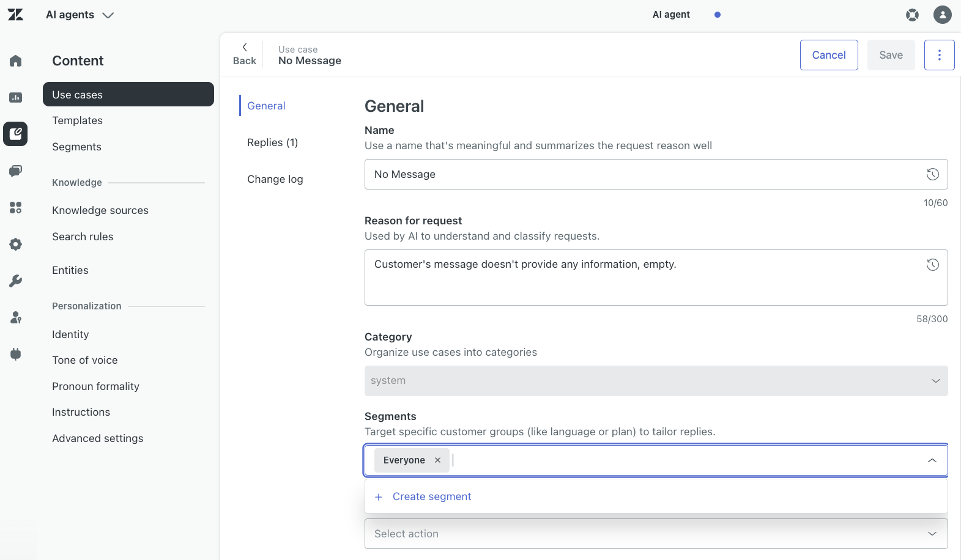The width and height of the screenshot is (961, 560).
Task: Open Search rules
Action: tap(83, 237)
